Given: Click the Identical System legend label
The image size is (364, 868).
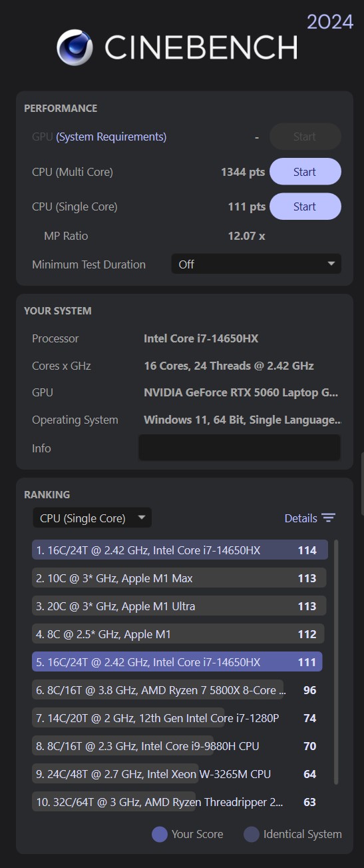Looking at the screenshot, I should [x=303, y=834].
